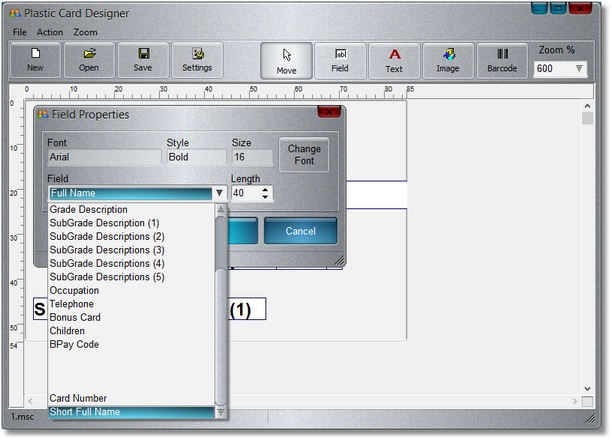
Task: Open the Action menu
Action: (x=50, y=32)
